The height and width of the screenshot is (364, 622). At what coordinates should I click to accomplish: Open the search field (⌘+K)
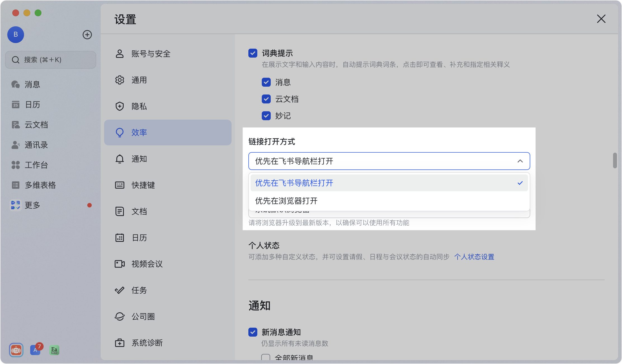[51, 60]
